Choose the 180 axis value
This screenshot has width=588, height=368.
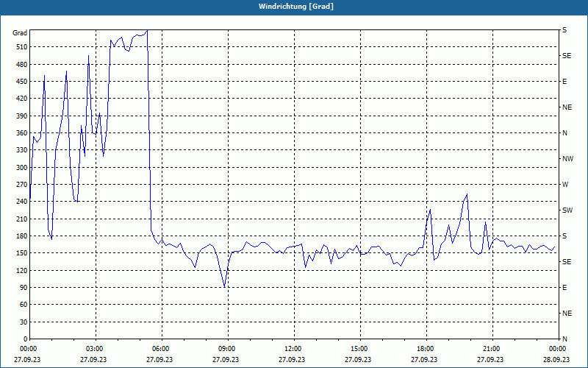(x=22, y=236)
